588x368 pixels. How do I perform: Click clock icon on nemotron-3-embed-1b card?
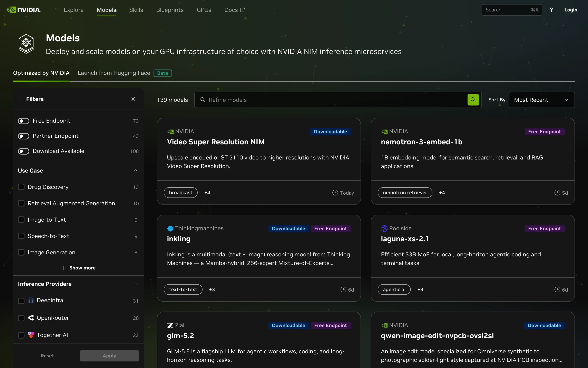(557, 193)
